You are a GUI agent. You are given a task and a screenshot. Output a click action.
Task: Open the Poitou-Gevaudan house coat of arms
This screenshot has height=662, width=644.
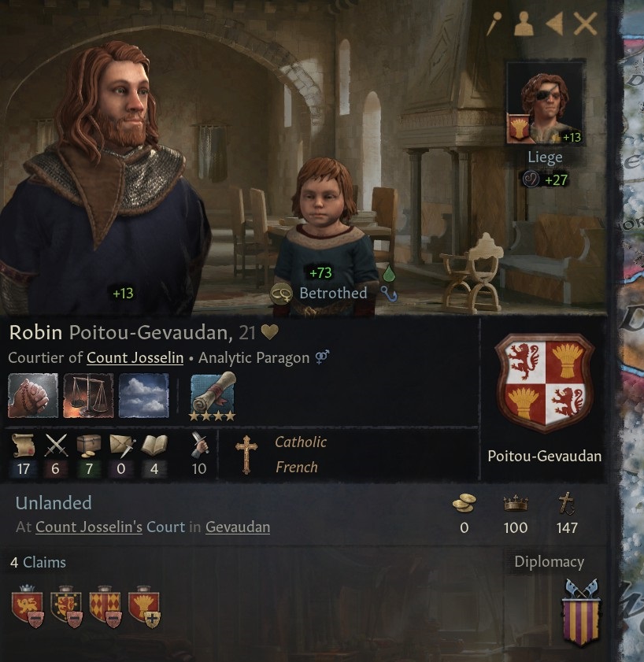(x=544, y=383)
